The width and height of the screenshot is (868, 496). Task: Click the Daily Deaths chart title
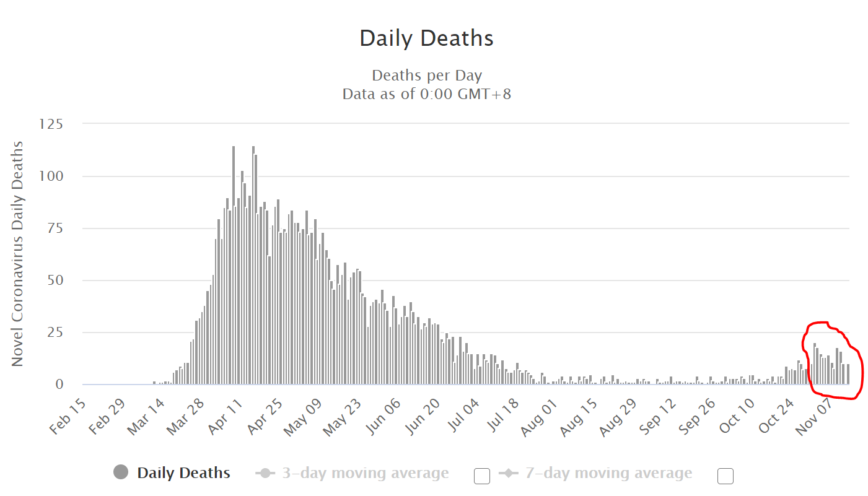[x=427, y=38]
